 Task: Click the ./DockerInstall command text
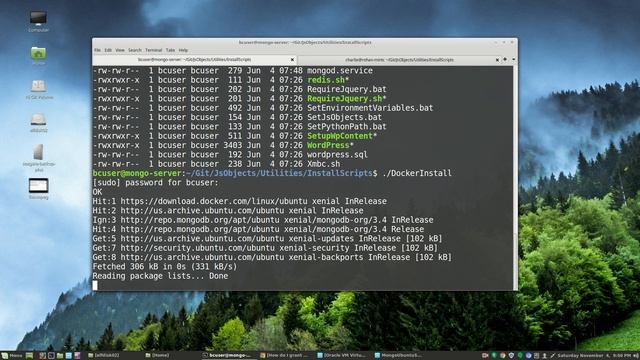click(x=417, y=173)
